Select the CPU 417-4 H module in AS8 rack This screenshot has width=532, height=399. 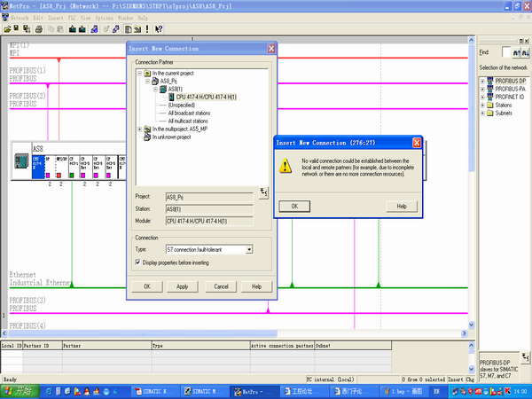pos(38,167)
